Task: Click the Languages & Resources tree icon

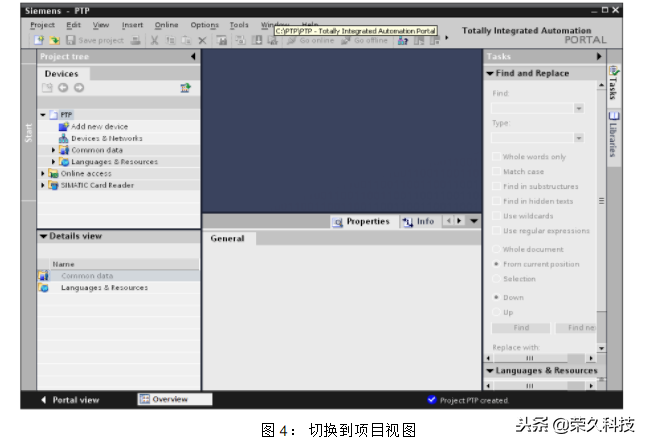Action: [64, 161]
